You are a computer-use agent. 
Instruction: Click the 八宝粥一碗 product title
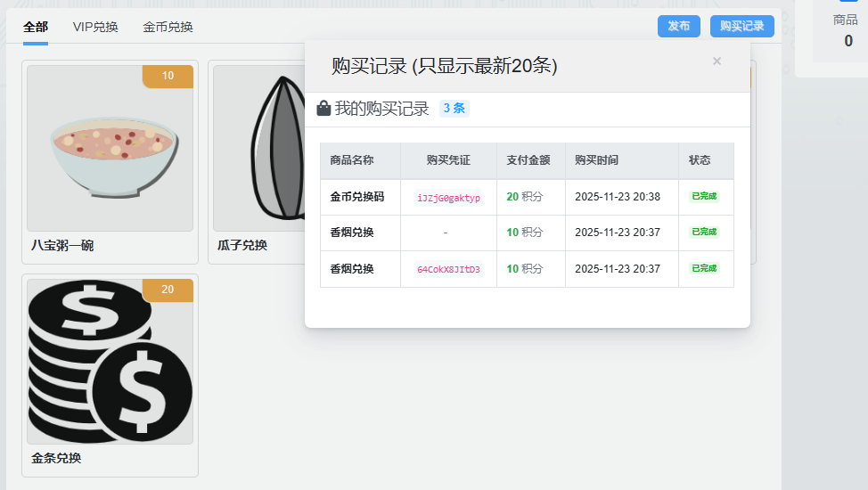coord(62,245)
